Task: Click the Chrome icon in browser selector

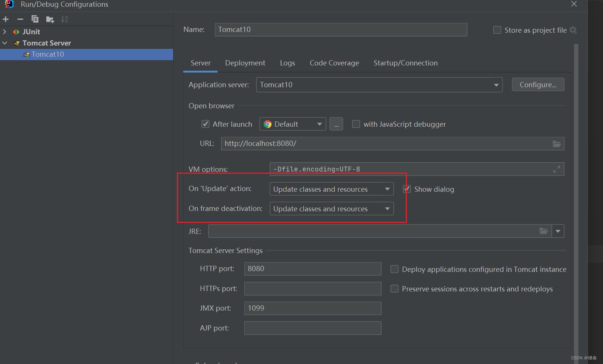Action: tap(268, 124)
